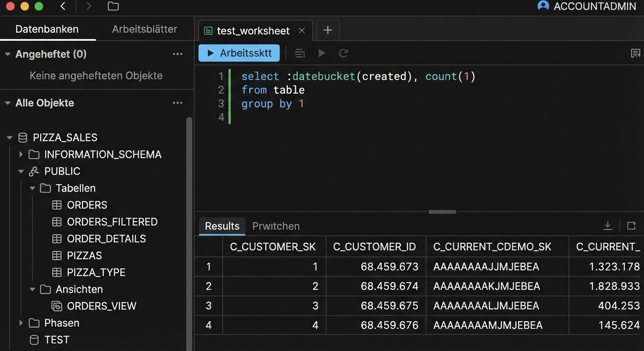Click the refresh icon in worksheet toolbar

tap(343, 53)
